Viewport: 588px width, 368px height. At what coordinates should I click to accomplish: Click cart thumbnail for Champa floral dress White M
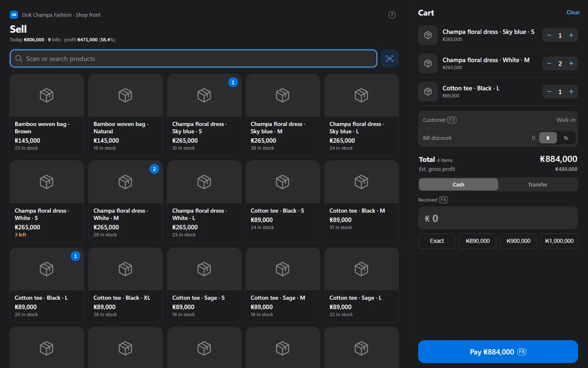pyautogui.click(x=428, y=64)
